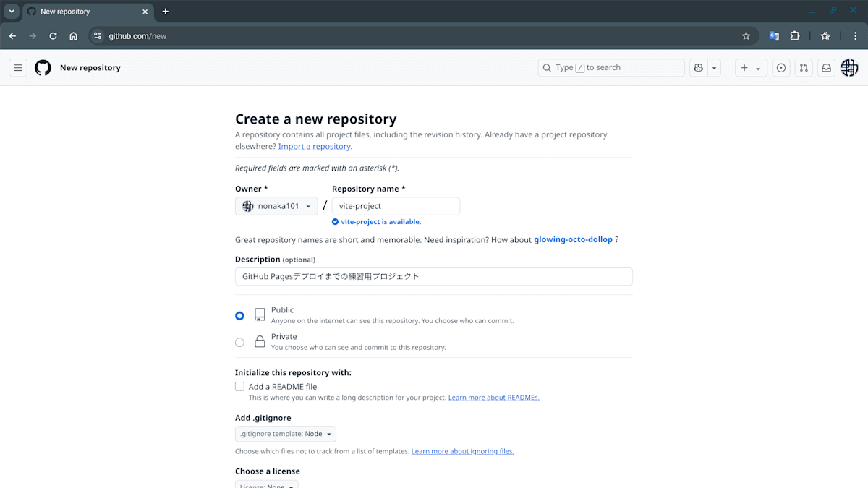Click the address bar URL github.com/new
Viewport: 868px width, 488px height.
pos(137,36)
